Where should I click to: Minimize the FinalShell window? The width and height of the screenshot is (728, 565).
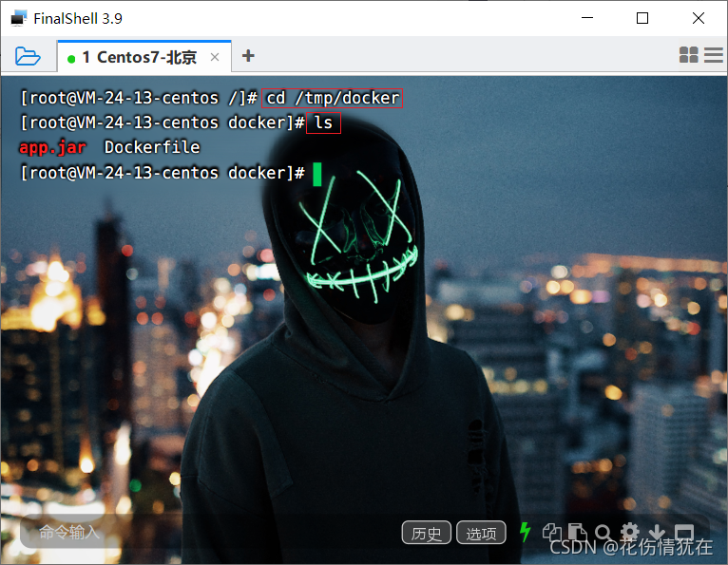pos(587,18)
